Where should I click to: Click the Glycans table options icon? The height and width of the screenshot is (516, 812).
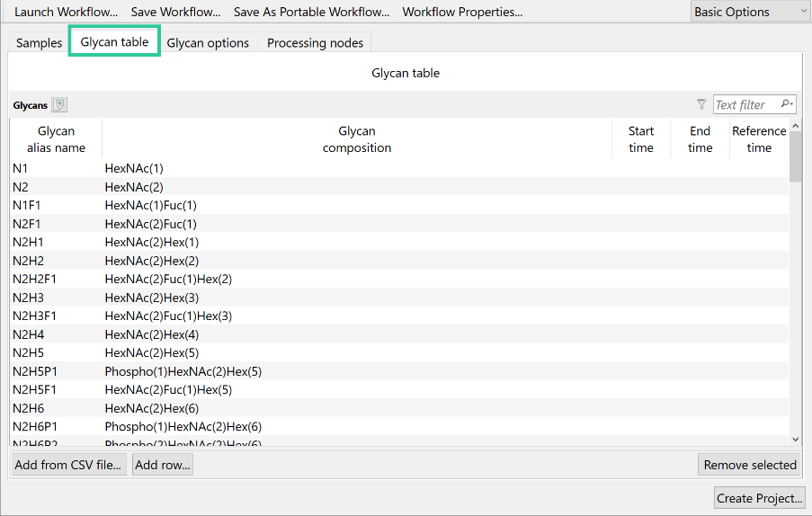click(59, 105)
